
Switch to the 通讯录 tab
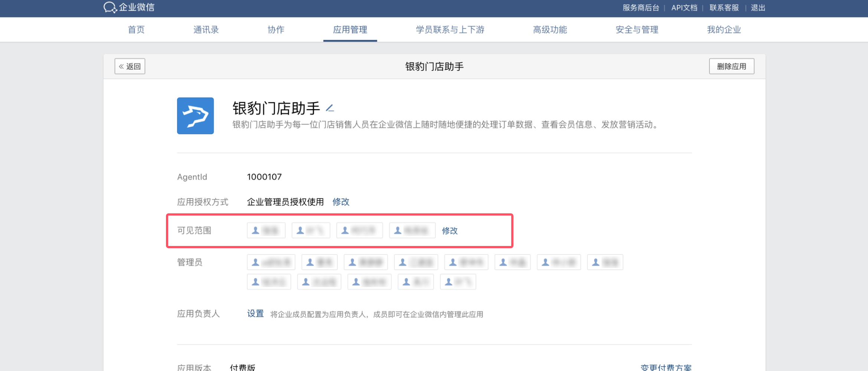click(206, 30)
